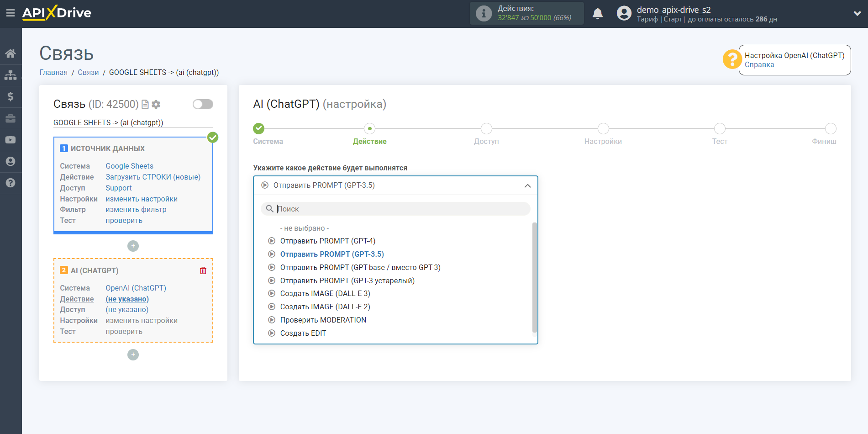This screenshot has height=434, width=868.
Task: Open the hamburger menu icon
Action: point(11,13)
